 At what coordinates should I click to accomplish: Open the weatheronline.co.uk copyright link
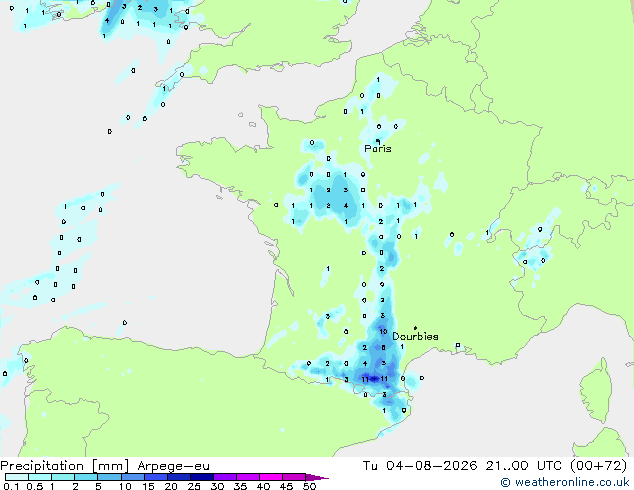tap(565, 482)
